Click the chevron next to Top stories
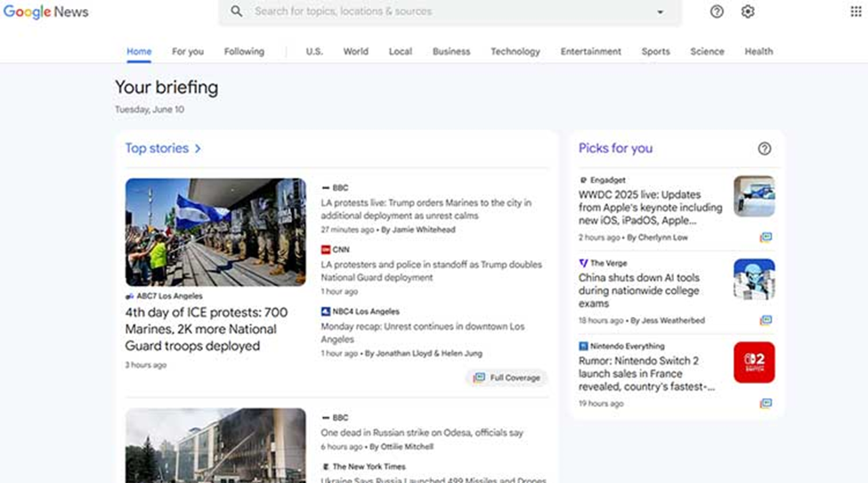This screenshot has height=483, width=868. point(198,149)
